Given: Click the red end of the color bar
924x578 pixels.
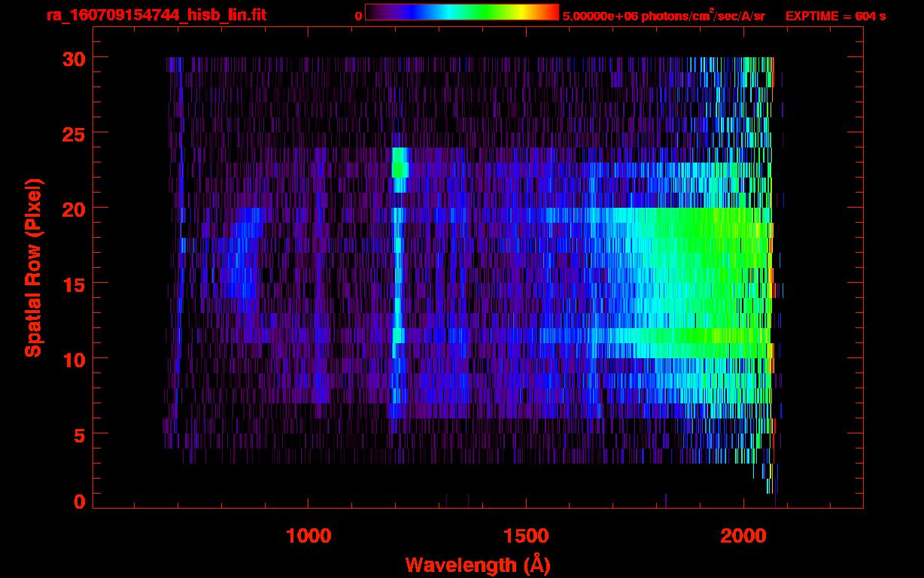Looking at the screenshot, I should tap(552, 12).
